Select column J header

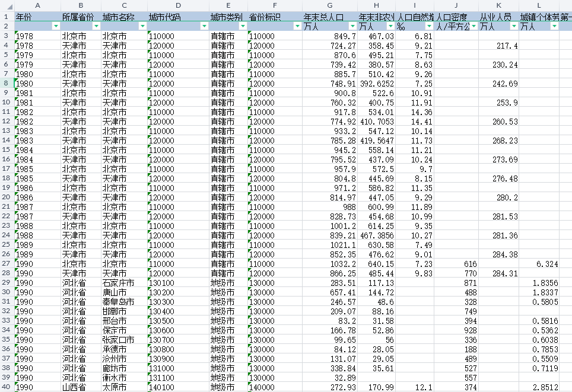(456, 5)
